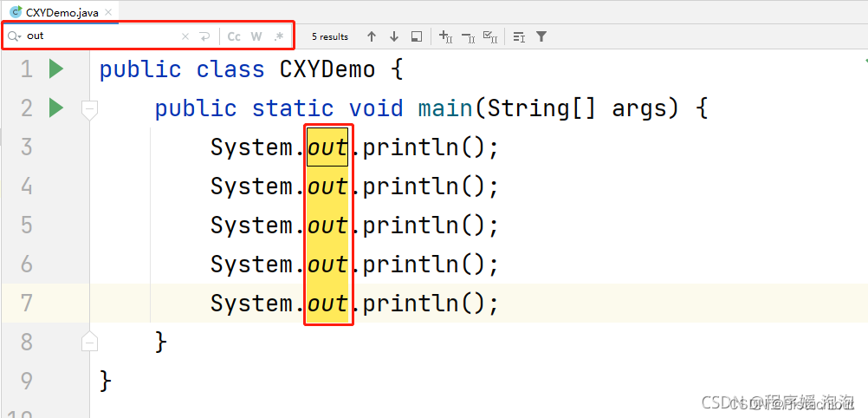Toggle Regex (.*) search option
The image size is (868, 418).
[x=278, y=36]
